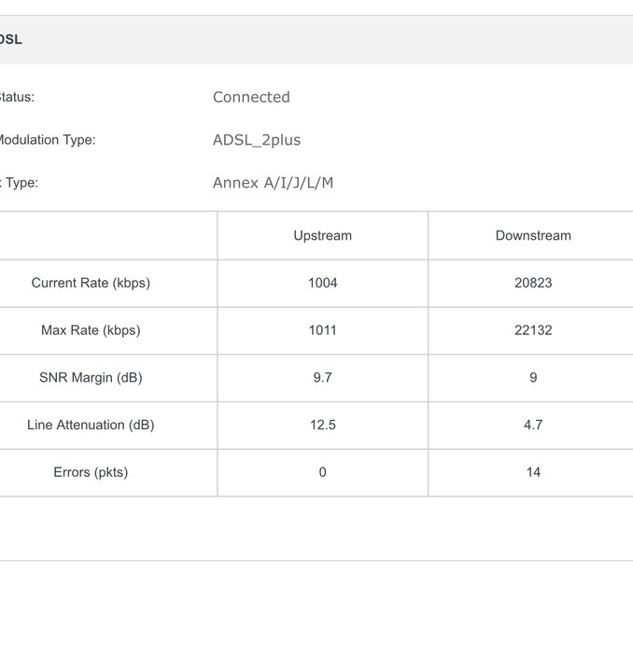Viewport: 633px width, 672px height.
Task: Click upstream line attenuation value 12.5
Action: pyautogui.click(x=322, y=425)
